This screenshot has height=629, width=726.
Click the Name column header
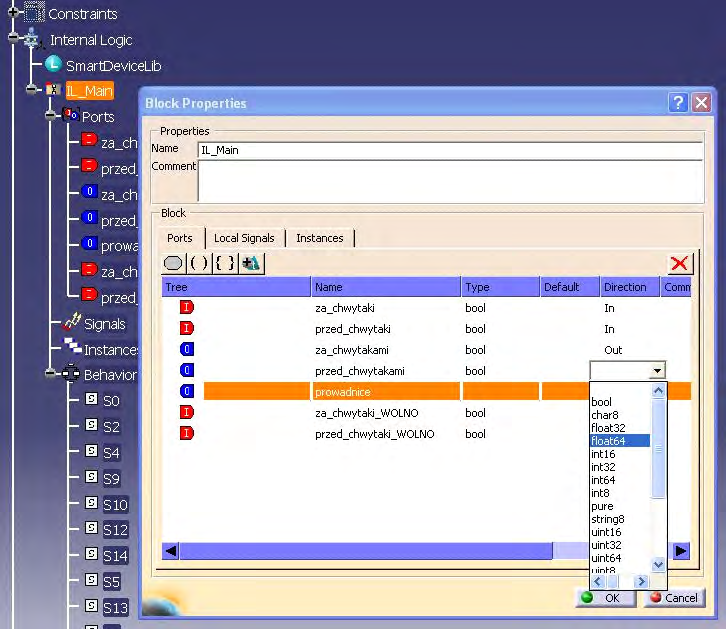point(386,287)
